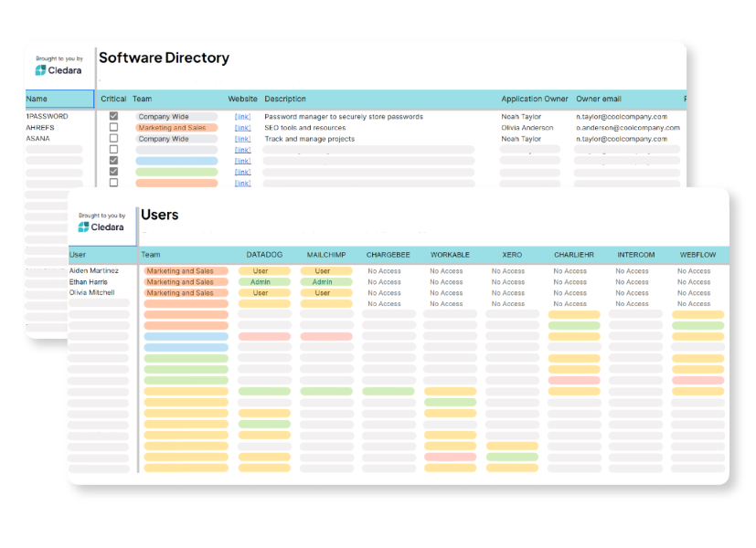Click the Name header cell in Software Directory
Screen dimensions: 756x548
point(59,99)
